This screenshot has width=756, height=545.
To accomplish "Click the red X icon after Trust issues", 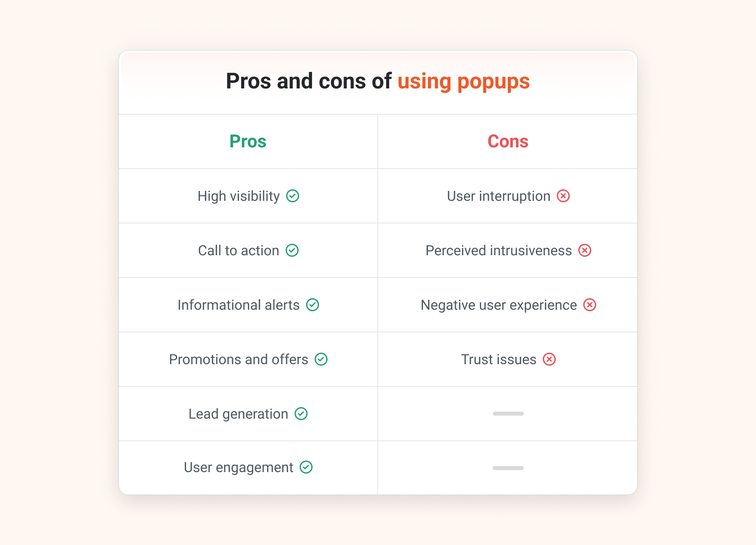I will (x=549, y=360).
